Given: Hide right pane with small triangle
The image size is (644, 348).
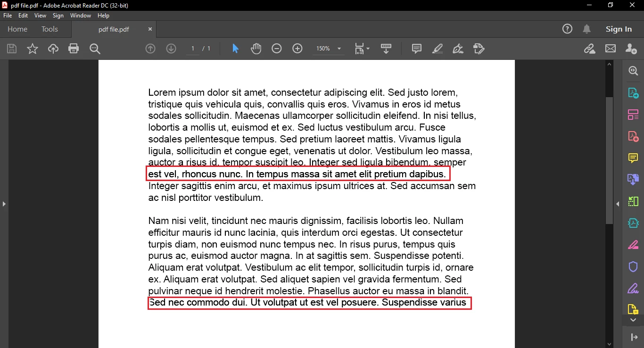Looking at the screenshot, I should pos(618,204).
